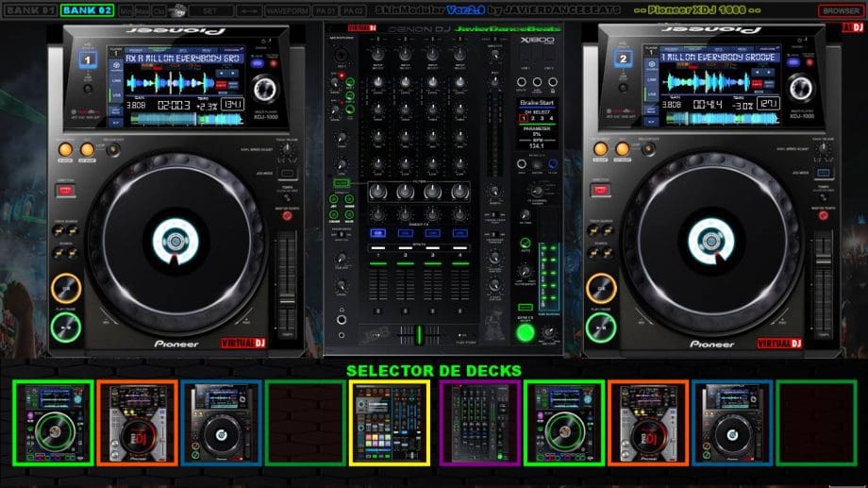Image resolution: width=868 pixels, height=488 pixels.
Task: Click the left deck rotary browse knob
Action: coord(264,89)
